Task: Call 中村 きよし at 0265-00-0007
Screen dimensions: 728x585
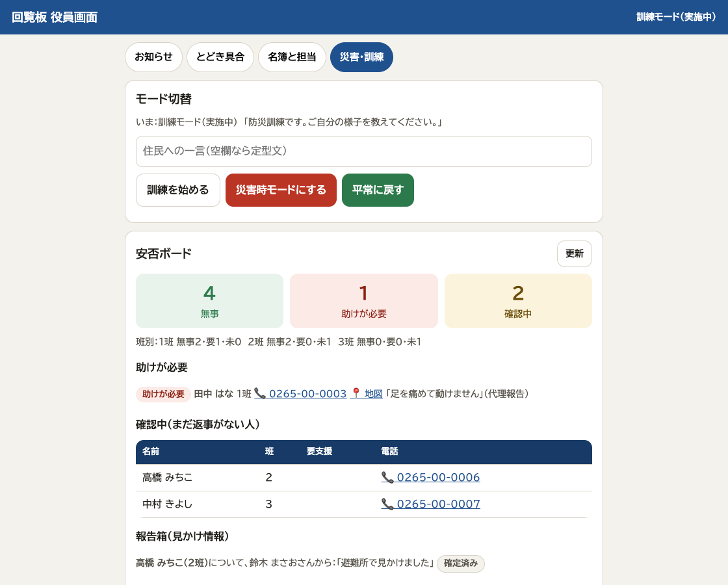Action: (x=430, y=504)
